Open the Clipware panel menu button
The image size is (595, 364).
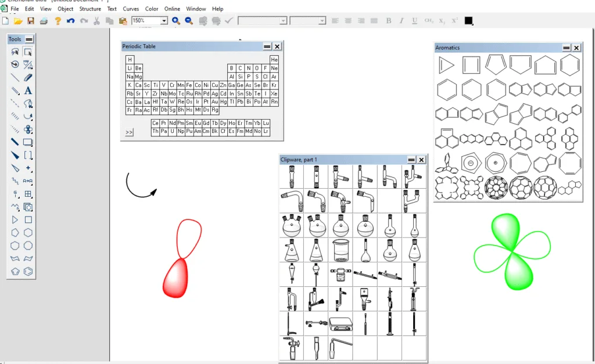point(411,160)
